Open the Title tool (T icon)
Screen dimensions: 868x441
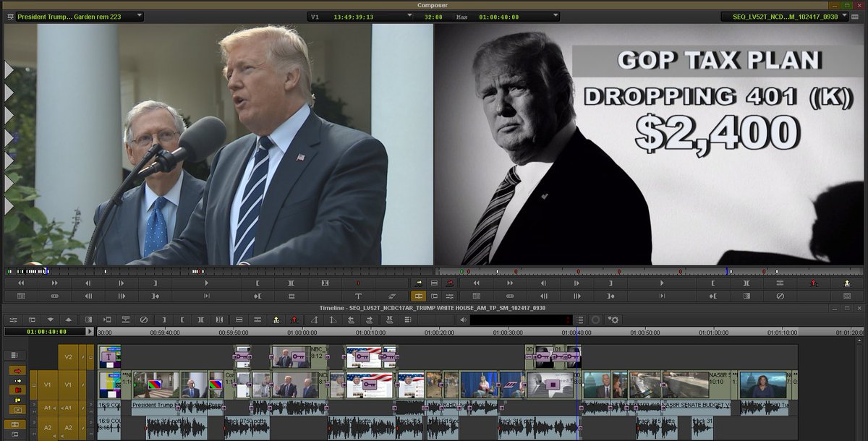358,296
